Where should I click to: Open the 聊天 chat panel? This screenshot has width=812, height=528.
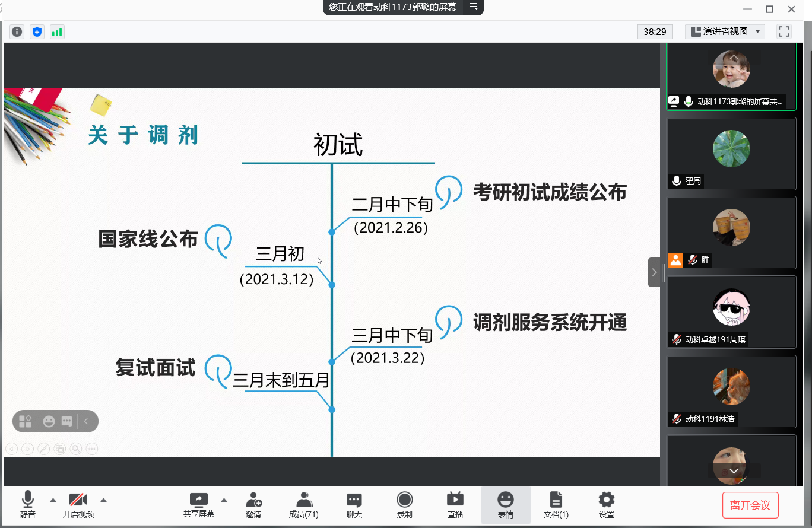click(354, 505)
